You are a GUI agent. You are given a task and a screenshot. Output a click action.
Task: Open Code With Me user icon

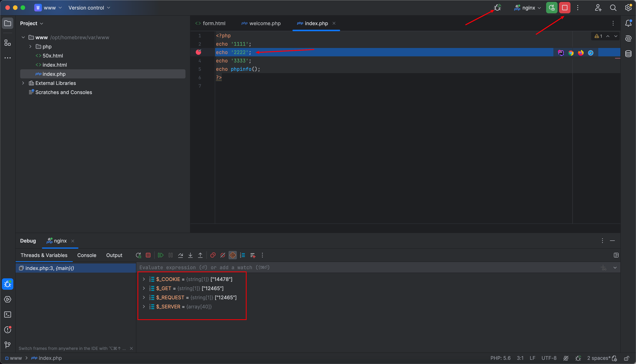tap(598, 8)
